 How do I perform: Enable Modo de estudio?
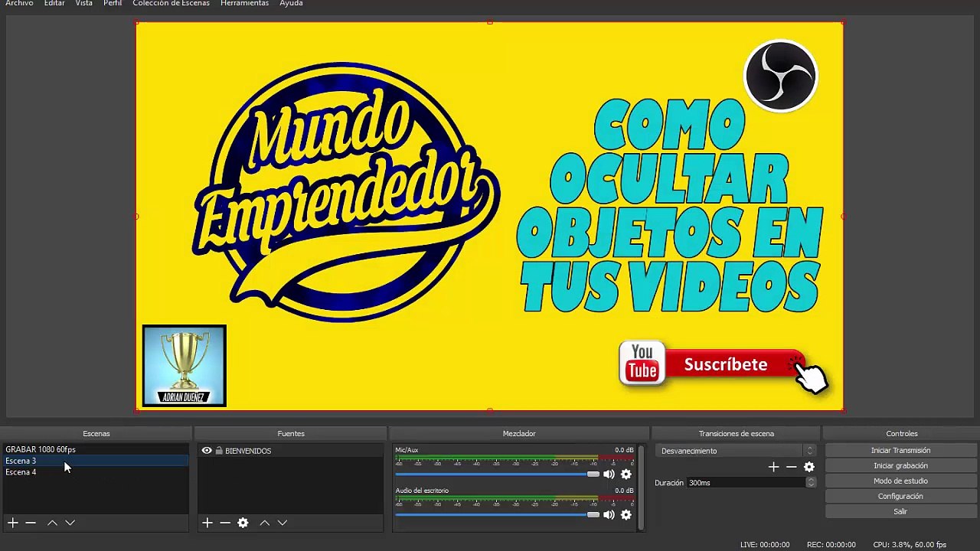click(900, 481)
